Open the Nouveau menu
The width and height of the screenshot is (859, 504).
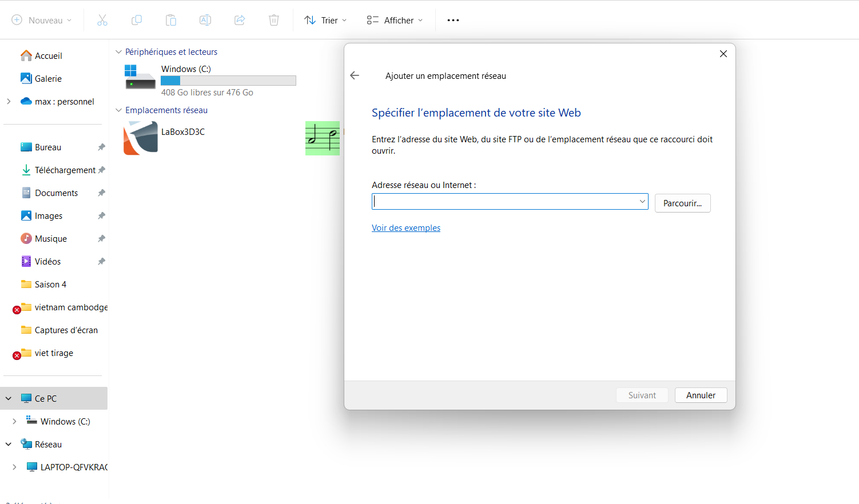point(42,21)
